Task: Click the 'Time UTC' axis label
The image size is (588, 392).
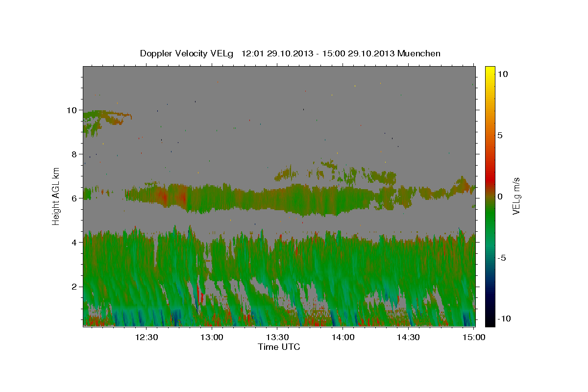Action: tap(279, 347)
